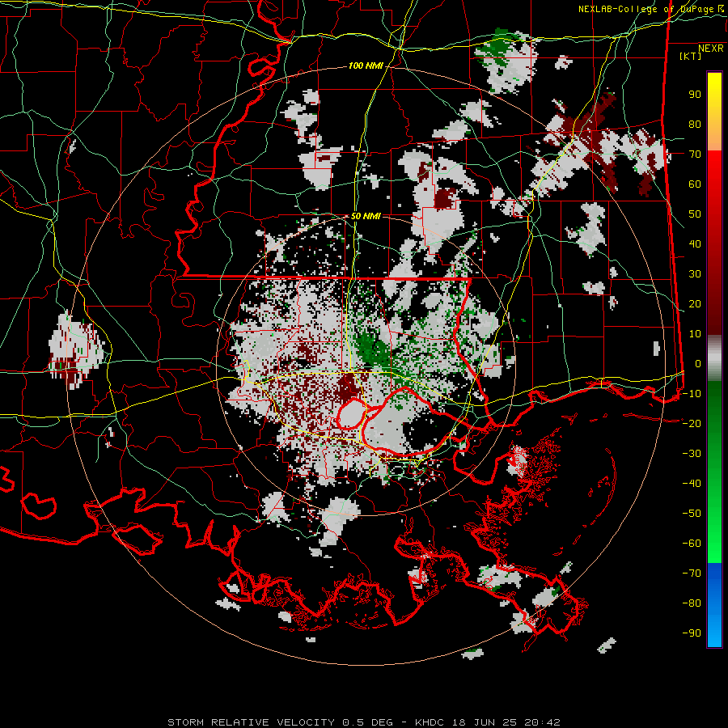Select the -50 legend value

tap(692, 514)
